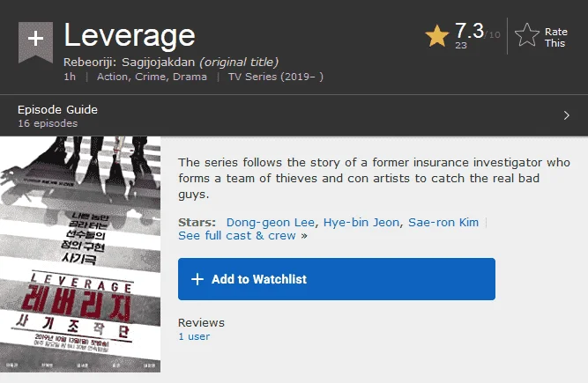This screenshot has width=588, height=383.
Task: Click the gold rating star icon
Action: tap(437, 36)
